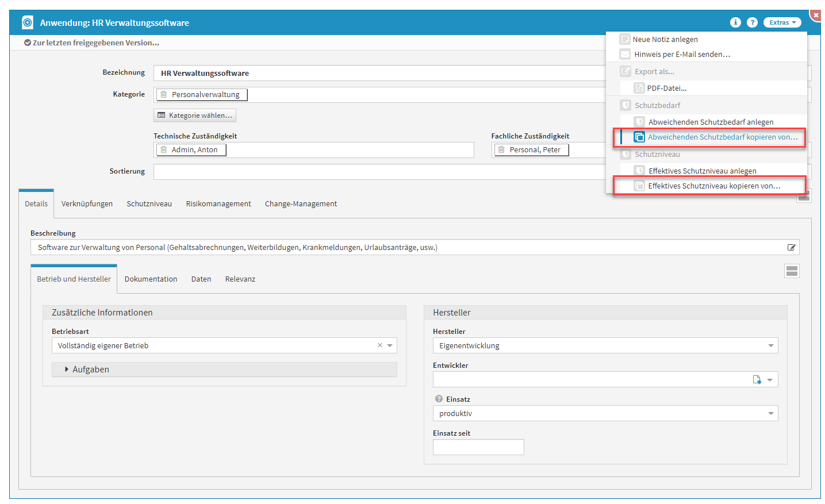This screenshot has height=504, width=825.
Task: Clear Betriebsart selection with the x
Action: (379, 345)
